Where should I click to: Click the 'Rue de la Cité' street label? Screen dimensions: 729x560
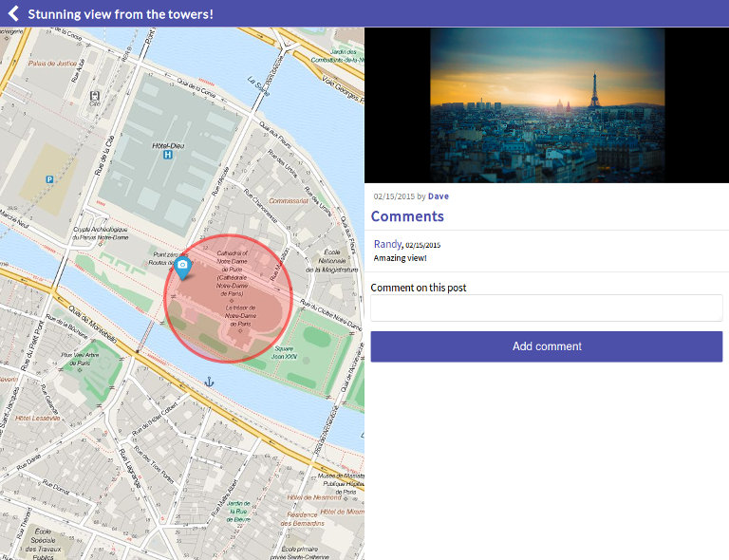pyautogui.click(x=104, y=156)
